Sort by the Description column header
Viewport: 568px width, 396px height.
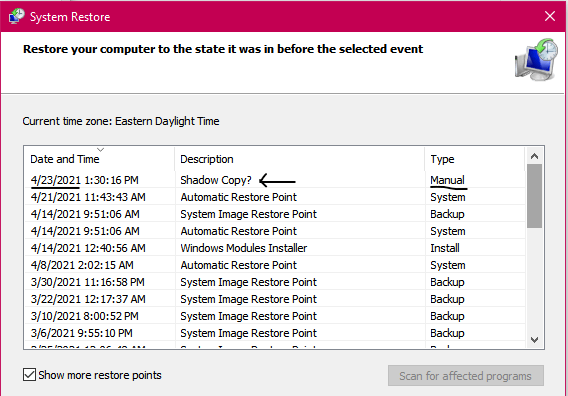pyautogui.click(x=300, y=159)
